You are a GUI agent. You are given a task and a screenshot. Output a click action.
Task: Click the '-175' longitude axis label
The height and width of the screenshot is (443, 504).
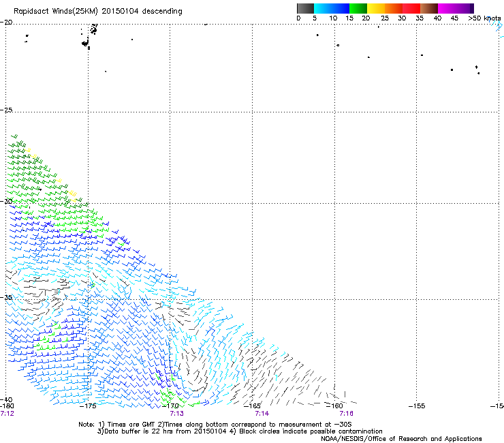(88, 406)
